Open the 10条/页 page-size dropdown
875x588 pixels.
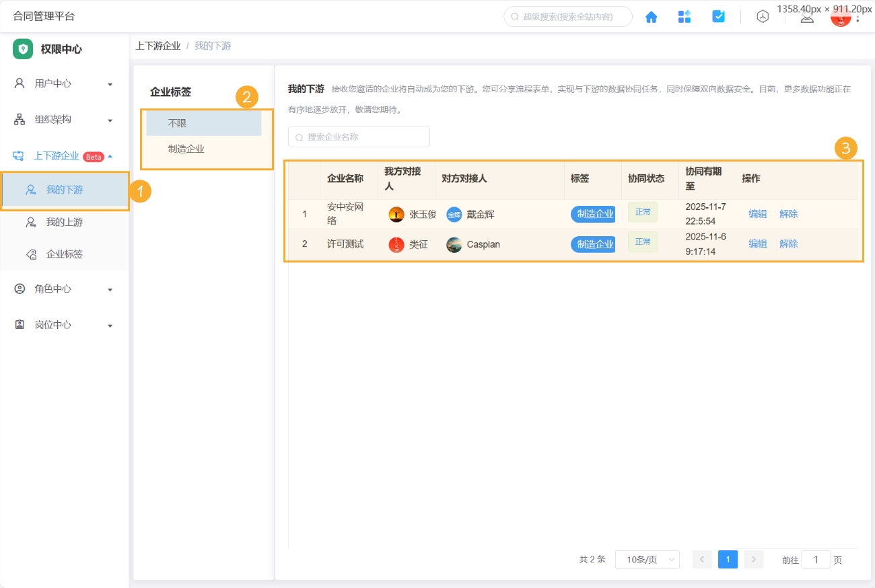click(x=647, y=559)
